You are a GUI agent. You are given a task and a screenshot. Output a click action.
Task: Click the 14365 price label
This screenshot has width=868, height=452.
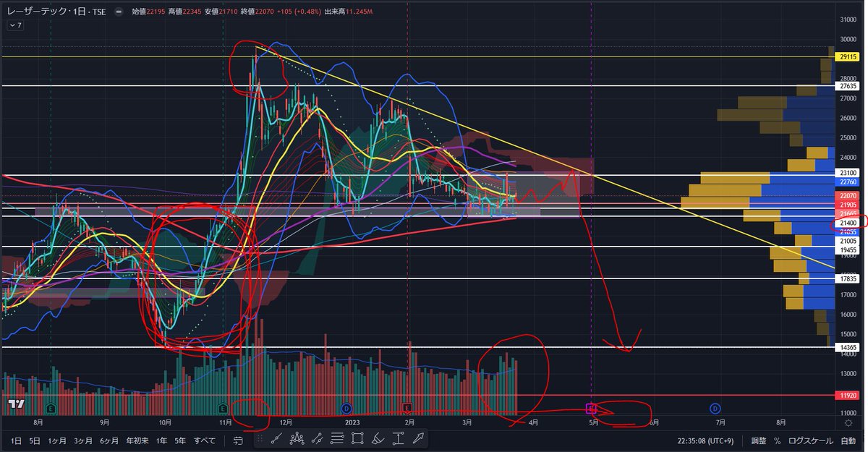847,347
